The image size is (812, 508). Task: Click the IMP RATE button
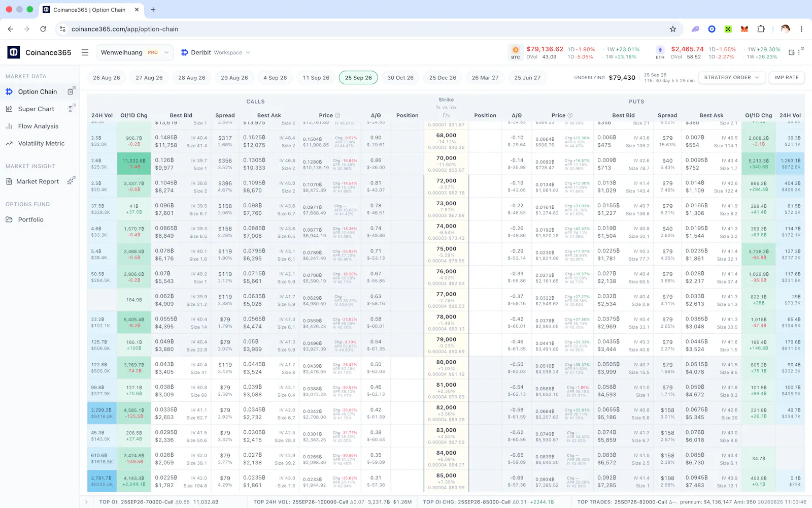point(787,78)
